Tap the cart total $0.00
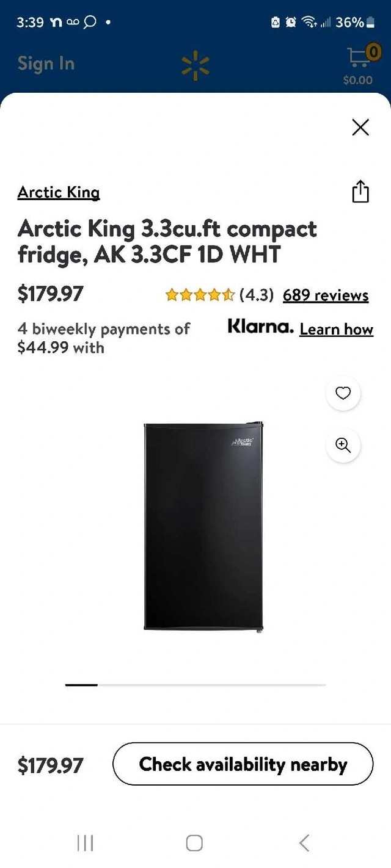Screen dimensions: 391x868 tap(358, 80)
